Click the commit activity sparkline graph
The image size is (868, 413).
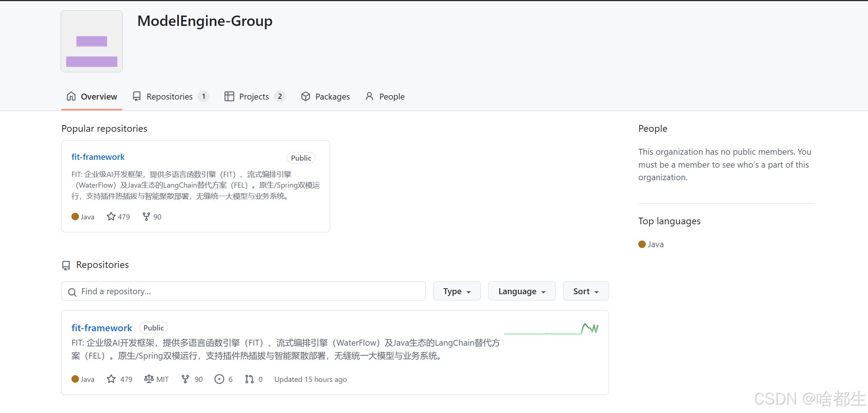coord(551,329)
